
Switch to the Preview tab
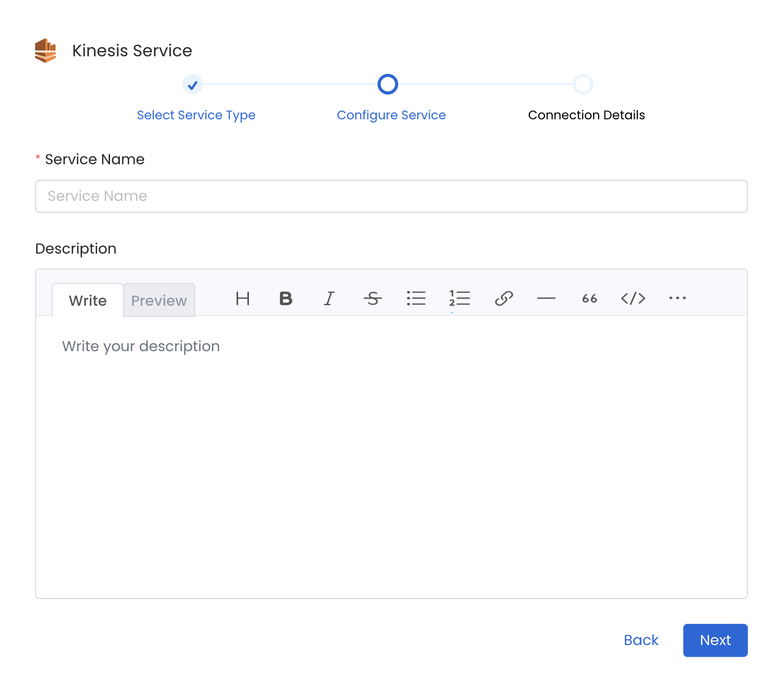[x=159, y=301]
